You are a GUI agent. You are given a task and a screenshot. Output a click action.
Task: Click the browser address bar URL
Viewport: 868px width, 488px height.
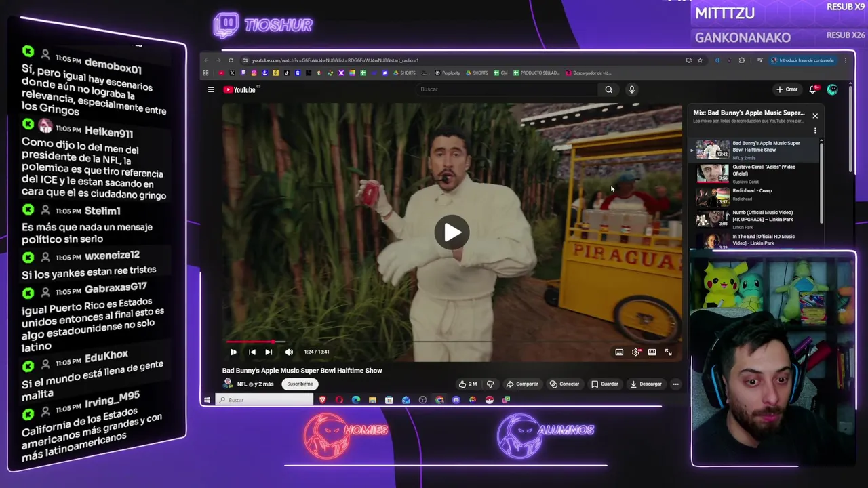(336, 60)
